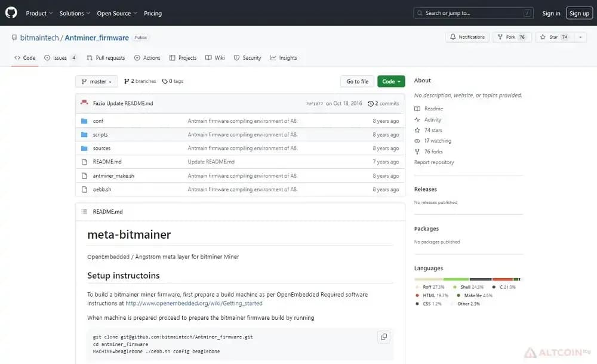Open the Packages heading link
597x364 pixels.
pyautogui.click(x=426, y=229)
